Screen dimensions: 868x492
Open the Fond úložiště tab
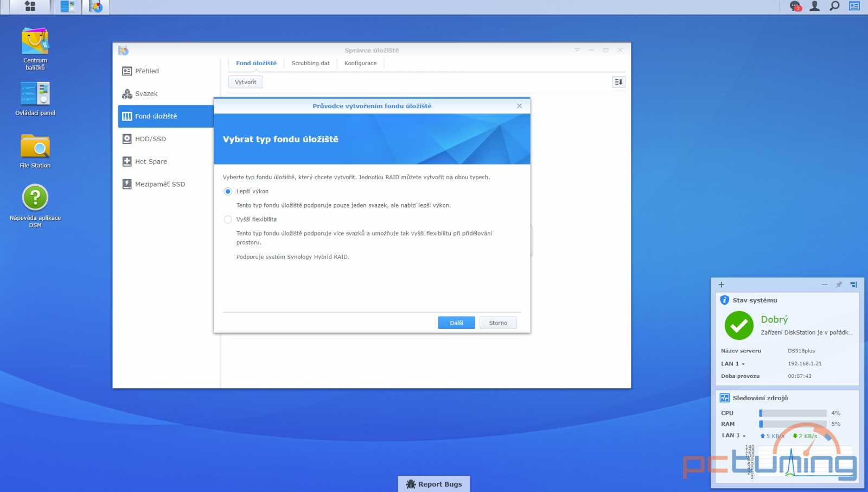256,64
